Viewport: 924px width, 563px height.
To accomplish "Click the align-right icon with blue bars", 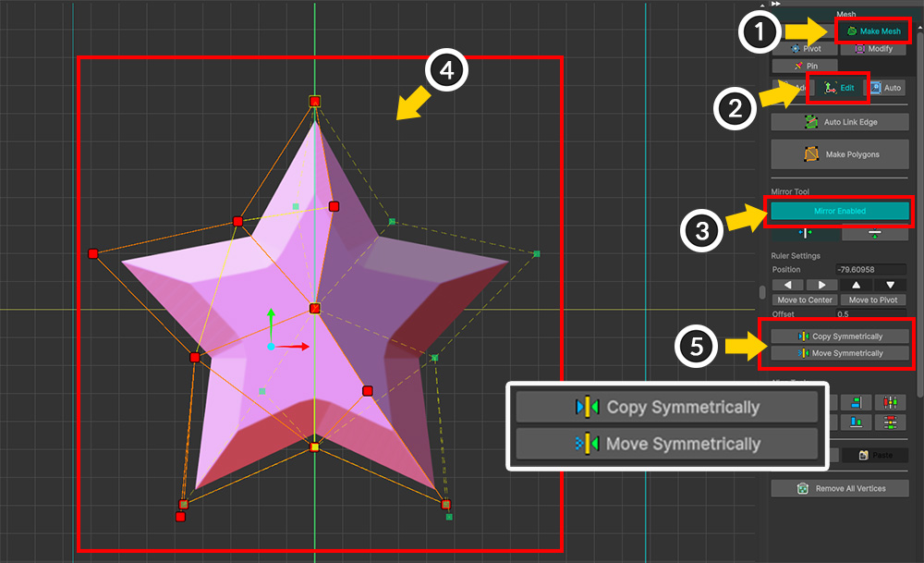I will [857, 403].
